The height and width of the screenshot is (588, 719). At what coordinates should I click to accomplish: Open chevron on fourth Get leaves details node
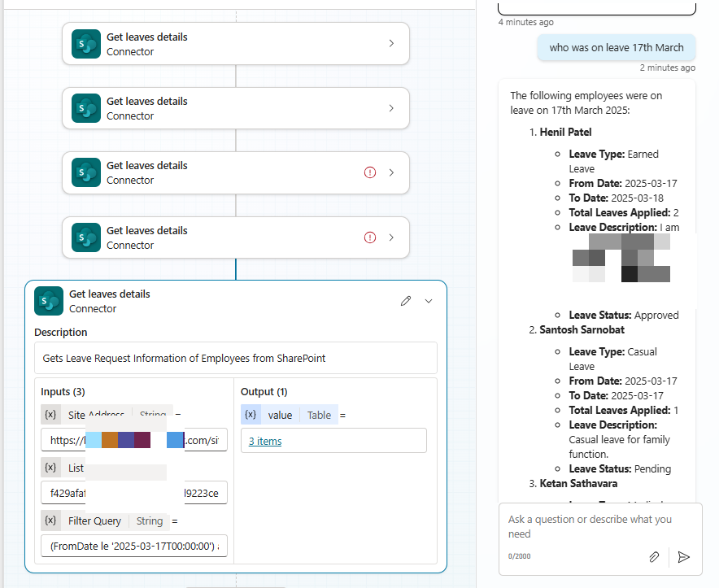coord(391,237)
